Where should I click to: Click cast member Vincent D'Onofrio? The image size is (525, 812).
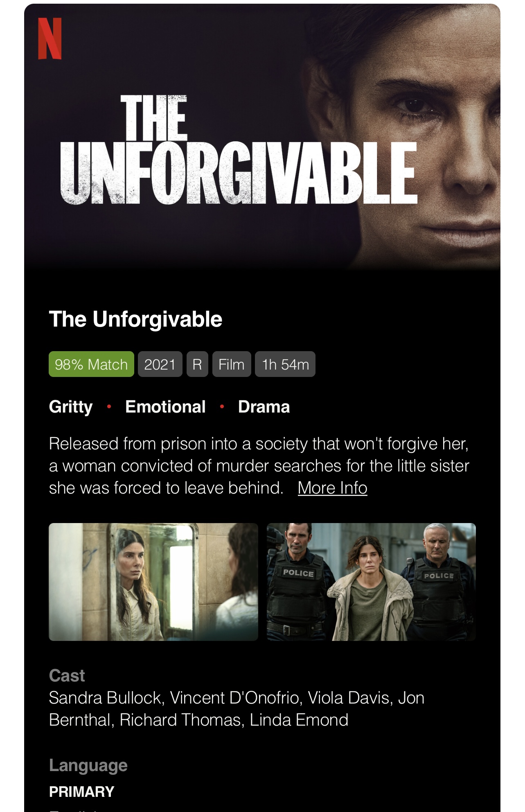pos(234,698)
